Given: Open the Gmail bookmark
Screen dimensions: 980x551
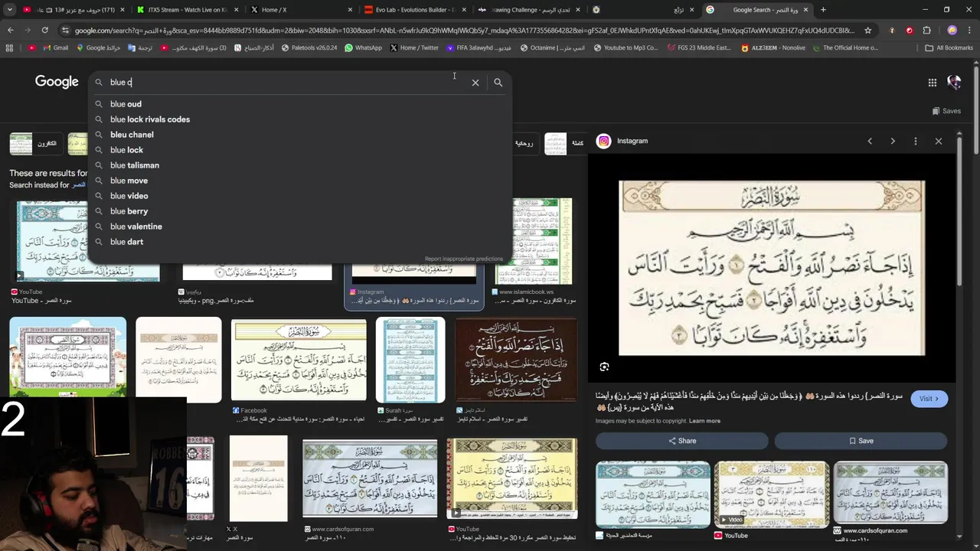Looking at the screenshot, I should point(54,47).
